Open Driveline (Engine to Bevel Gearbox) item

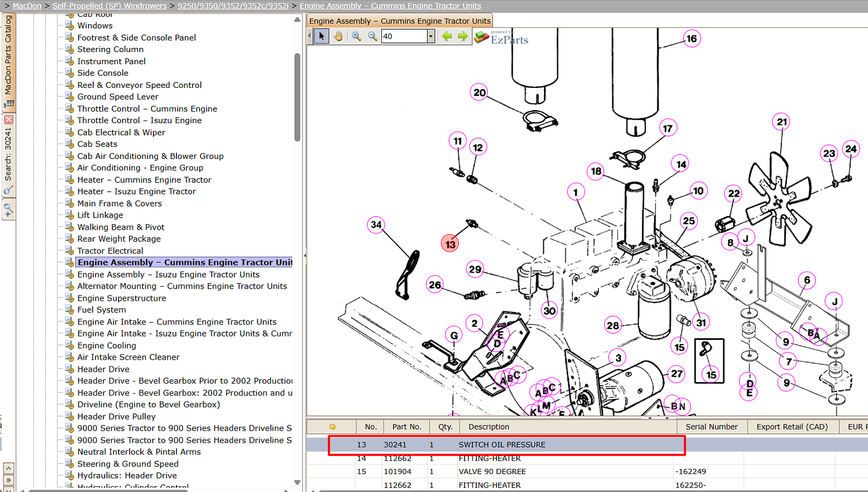click(x=149, y=405)
